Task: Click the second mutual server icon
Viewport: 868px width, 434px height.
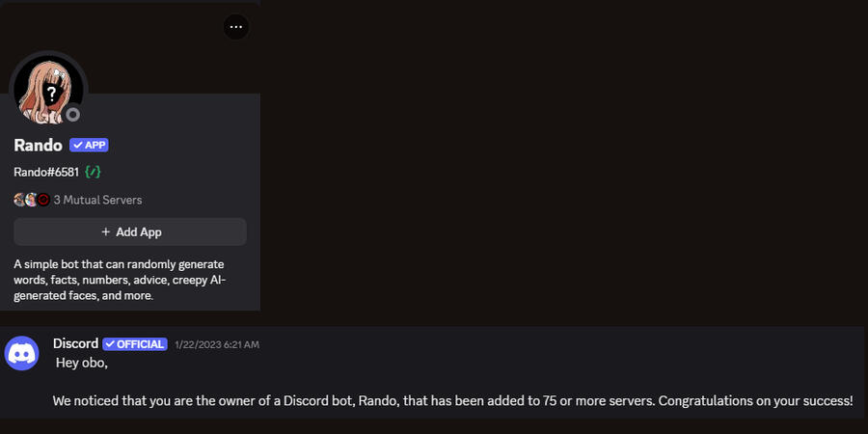Action: (x=31, y=200)
